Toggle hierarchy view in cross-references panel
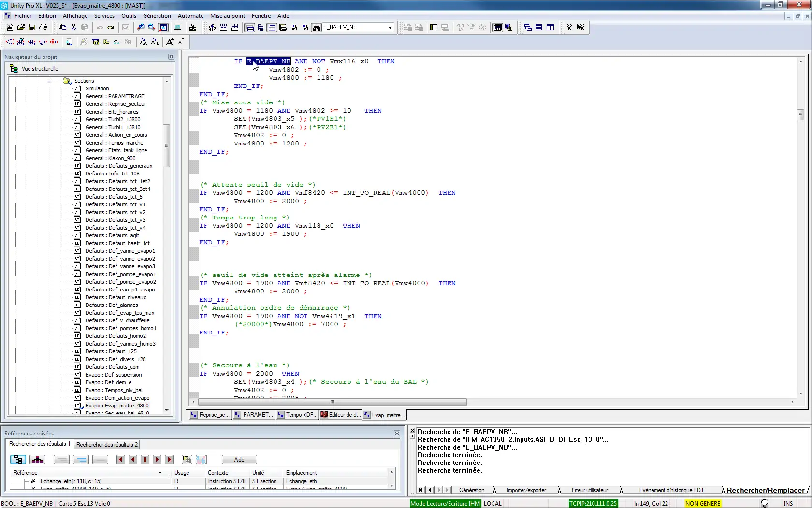The height and width of the screenshot is (508, 812). coord(37,460)
